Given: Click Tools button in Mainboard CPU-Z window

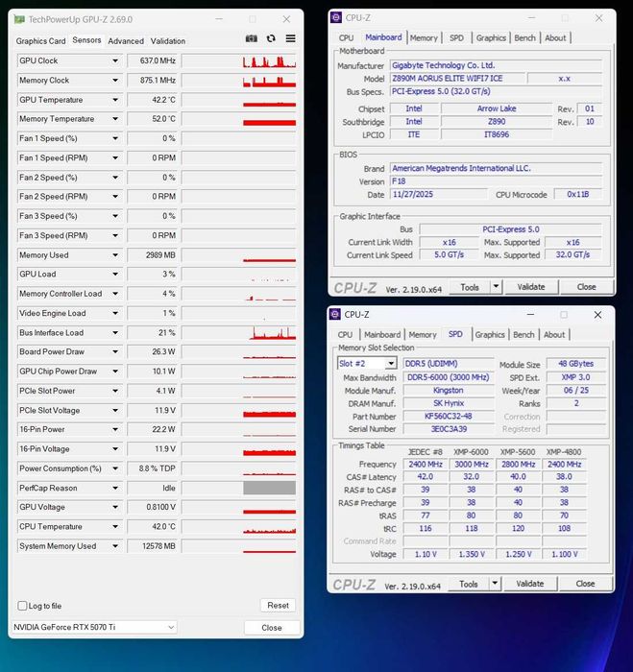Looking at the screenshot, I should pyautogui.click(x=469, y=287).
